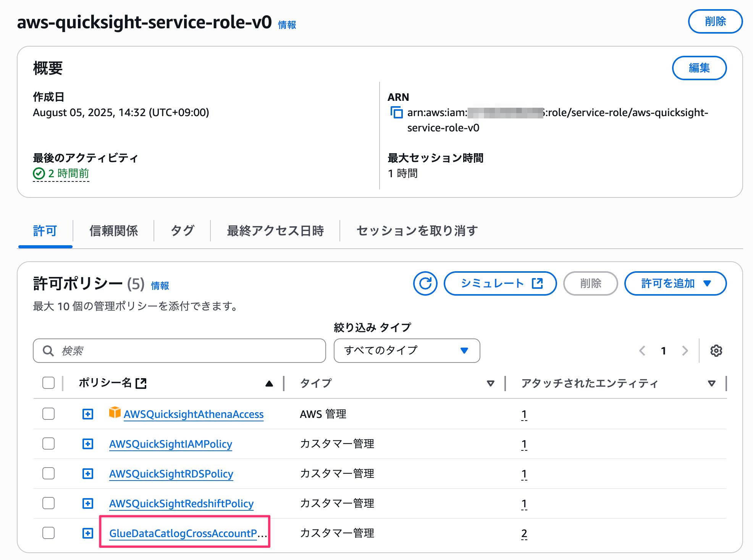The width and height of the screenshot is (753, 560).
Task: Click the 2 時間前 last activity link
Action: [x=68, y=173]
